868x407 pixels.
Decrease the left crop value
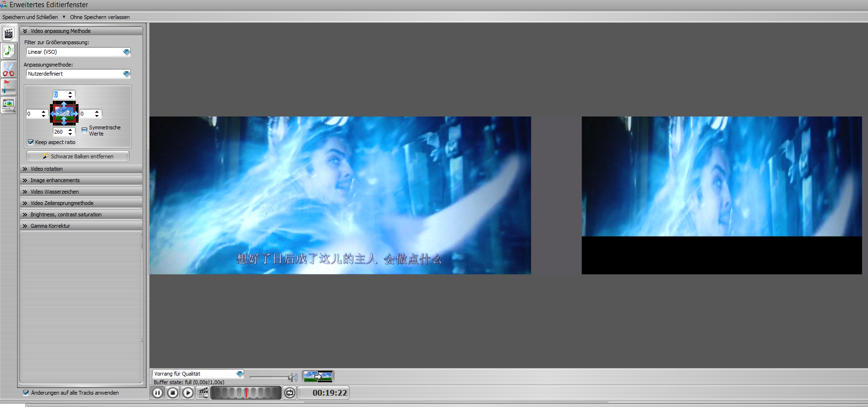point(44,116)
